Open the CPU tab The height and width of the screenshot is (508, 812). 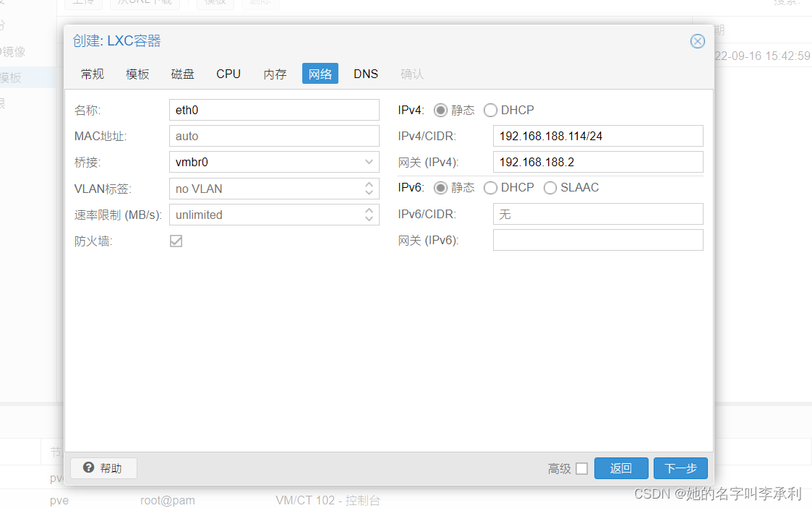click(x=228, y=74)
